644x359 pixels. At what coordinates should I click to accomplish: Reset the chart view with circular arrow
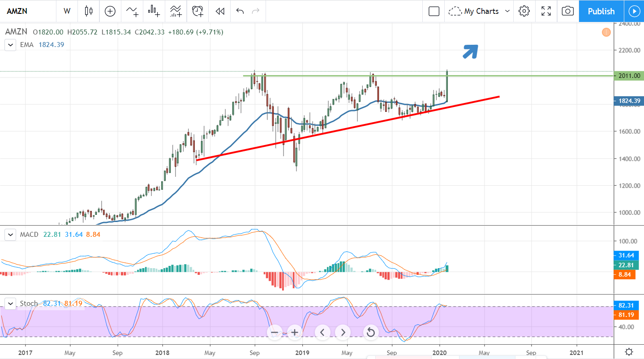[370, 332]
